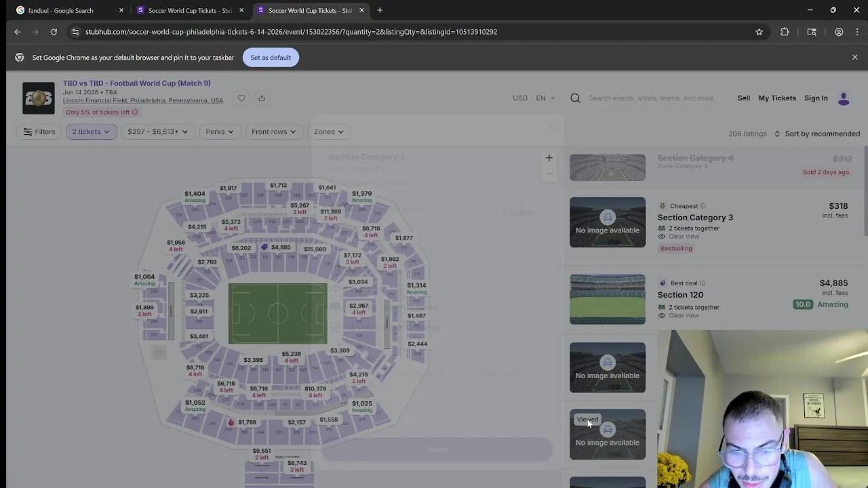The image size is (868, 488).
Task: Open the Filters panel
Action: coord(39,131)
